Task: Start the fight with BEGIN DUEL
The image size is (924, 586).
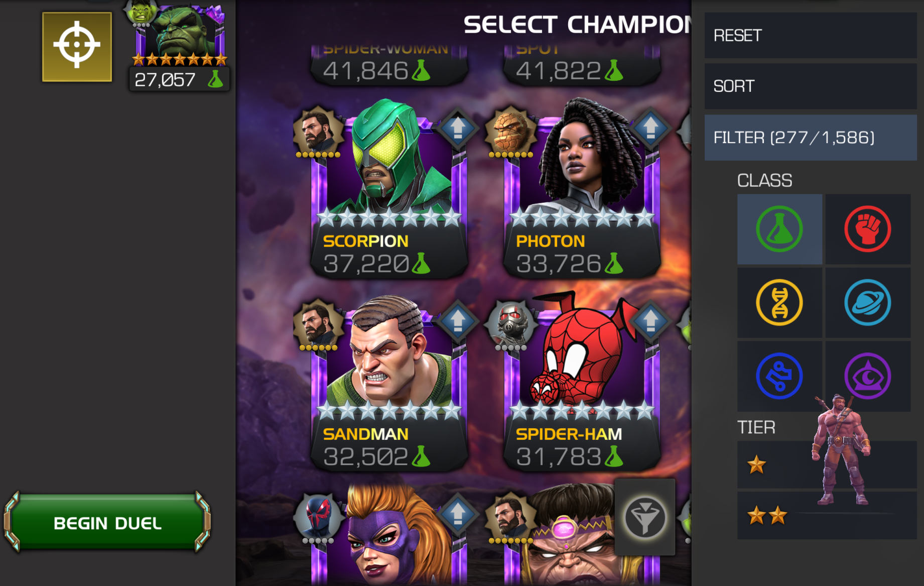Action: click(x=107, y=523)
